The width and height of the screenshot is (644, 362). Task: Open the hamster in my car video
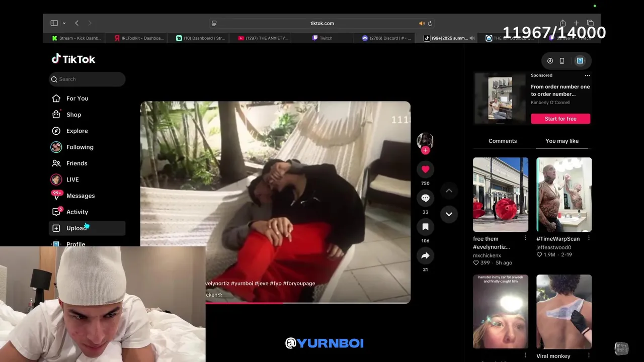(501, 312)
